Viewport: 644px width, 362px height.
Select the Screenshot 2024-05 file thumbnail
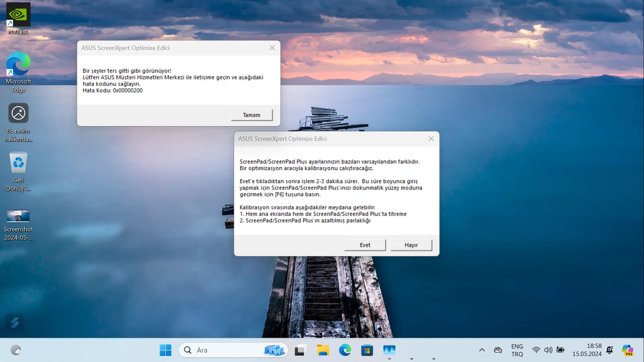(18, 225)
